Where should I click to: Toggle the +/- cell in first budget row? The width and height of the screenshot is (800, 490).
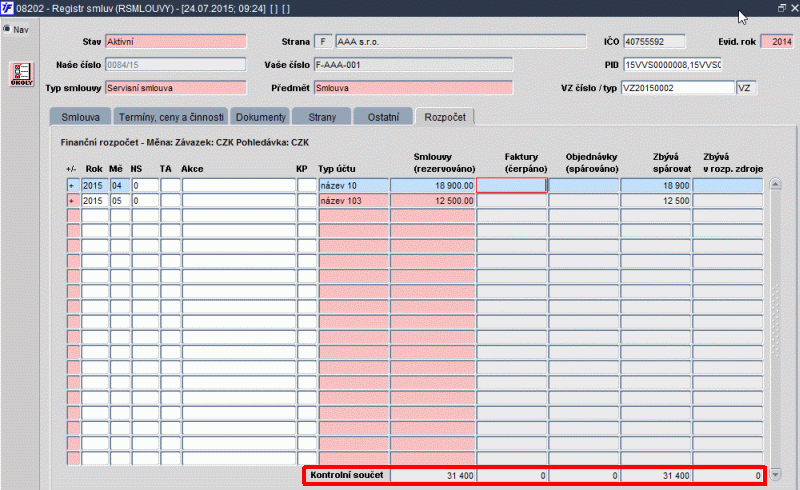pos(72,185)
